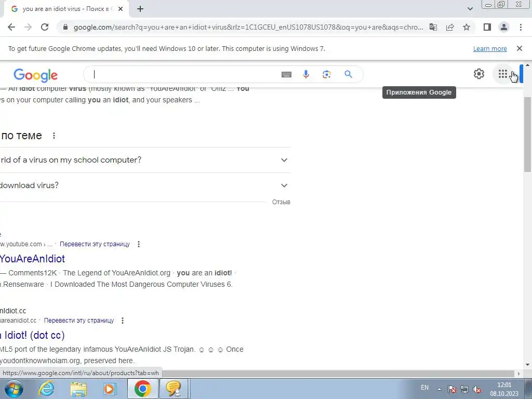This screenshot has height=399, width=532.
Task: Open the on-screen keyboard tool
Action: [x=286, y=74]
